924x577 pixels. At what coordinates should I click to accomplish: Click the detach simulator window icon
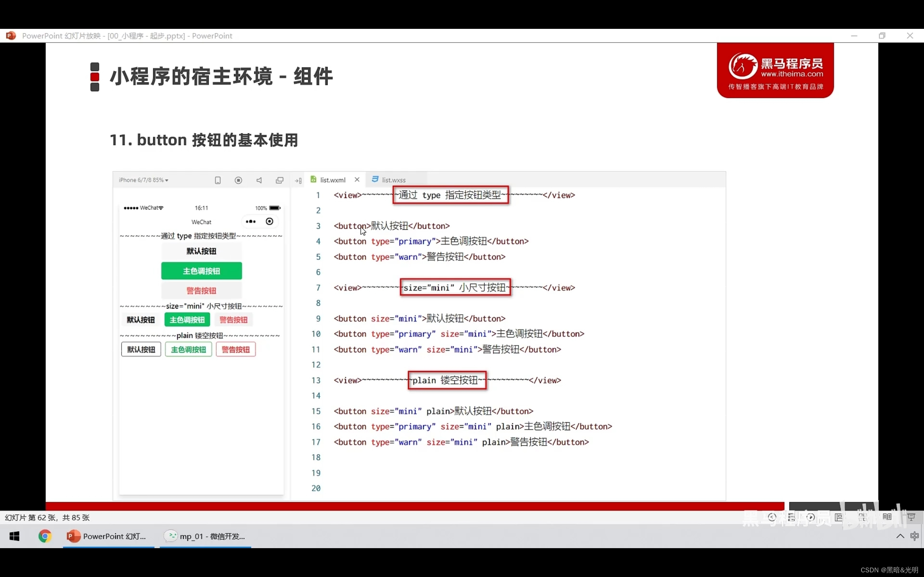coord(279,180)
